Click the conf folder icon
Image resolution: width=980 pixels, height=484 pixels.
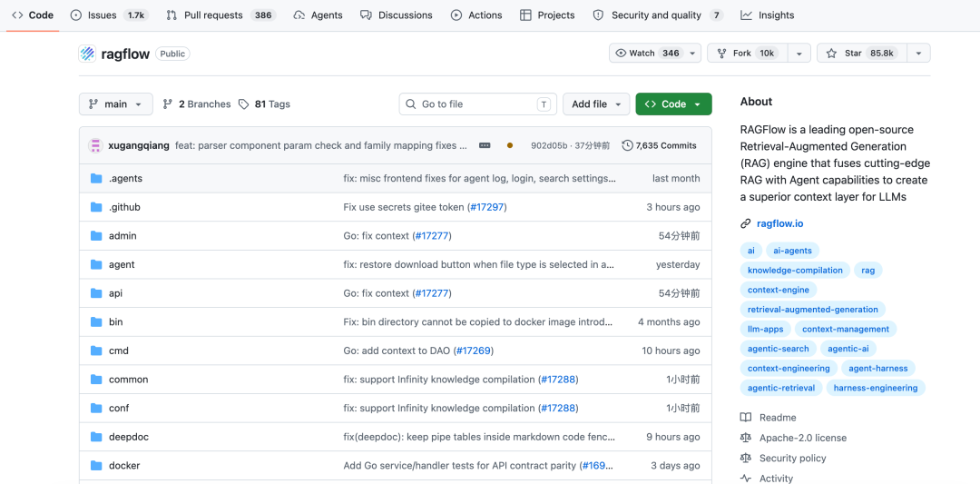pos(96,409)
